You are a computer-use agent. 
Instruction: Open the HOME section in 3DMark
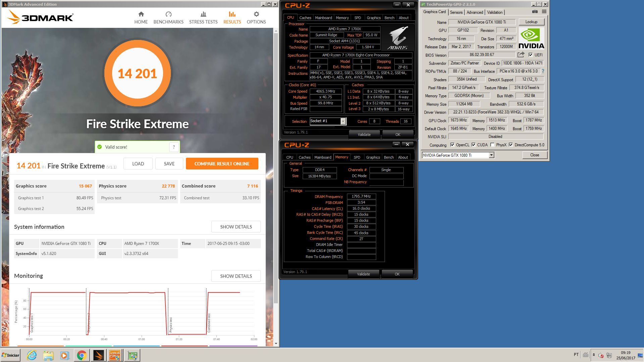[141, 18]
